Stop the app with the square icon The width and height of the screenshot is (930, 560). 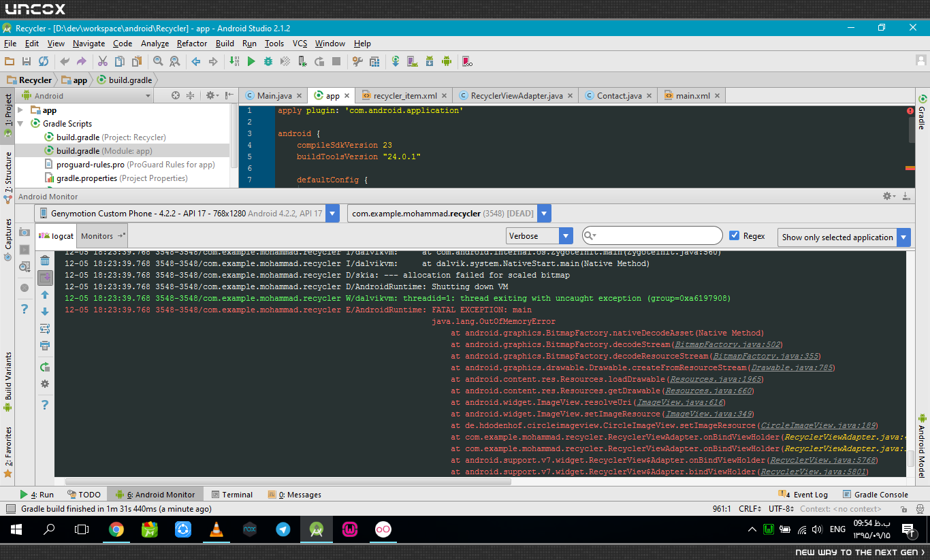click(336, 61)
